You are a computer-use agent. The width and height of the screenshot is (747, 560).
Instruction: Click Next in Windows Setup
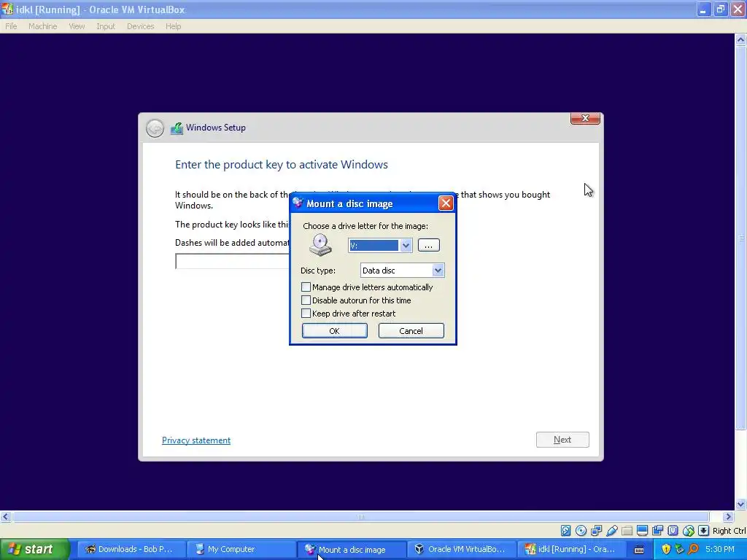click(x=562, y=440)
